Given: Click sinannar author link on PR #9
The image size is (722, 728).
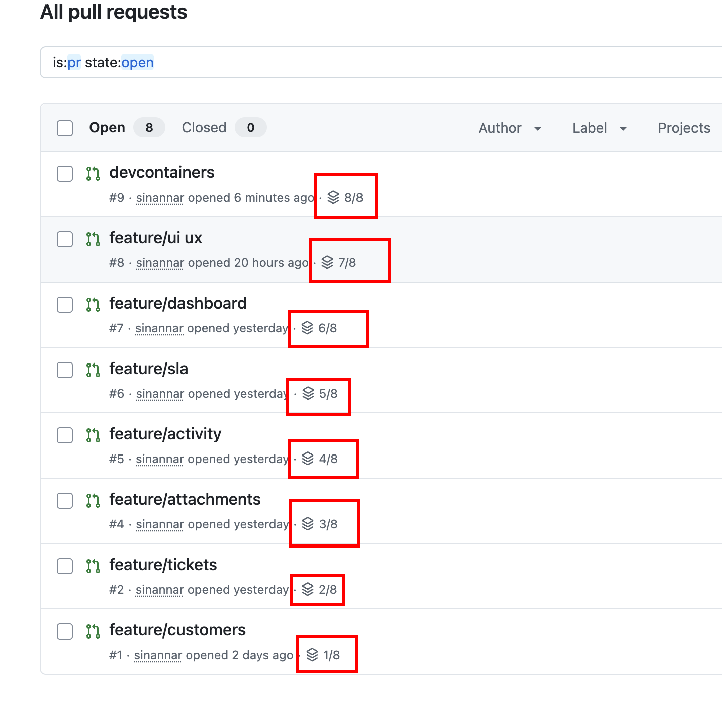Looking at the screenshot, I should pyautogui.click(x=160, y=198).
